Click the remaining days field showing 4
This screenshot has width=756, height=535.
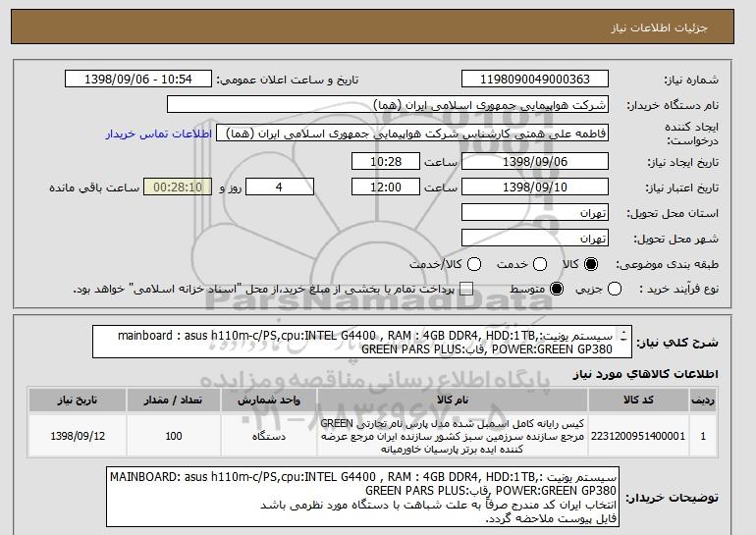click(x=280, y=187)
